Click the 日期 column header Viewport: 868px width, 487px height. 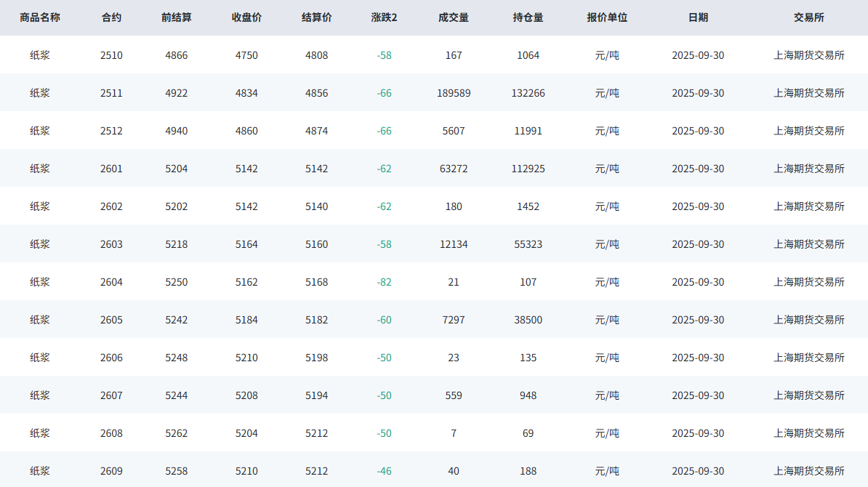tap(698, 17)
